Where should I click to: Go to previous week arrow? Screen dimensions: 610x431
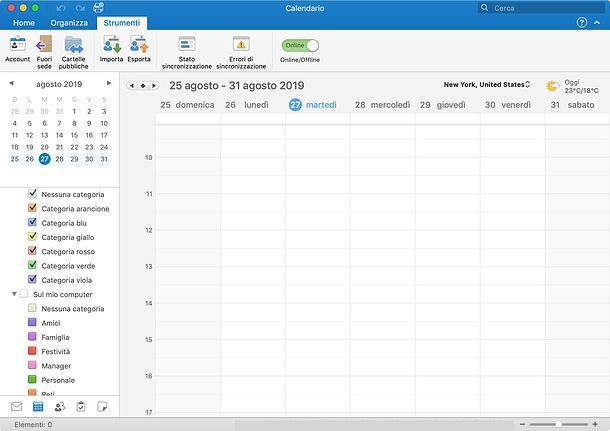tap(132, 86)
